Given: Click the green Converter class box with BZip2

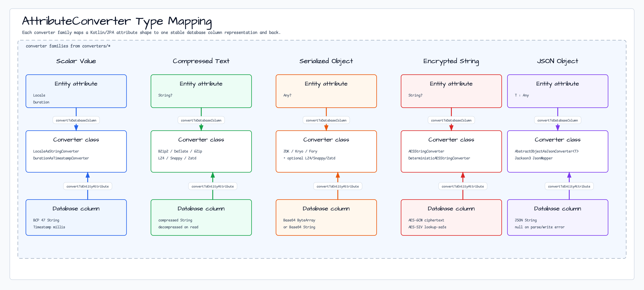Looking at the screenshot, I should tap(201, 151).
